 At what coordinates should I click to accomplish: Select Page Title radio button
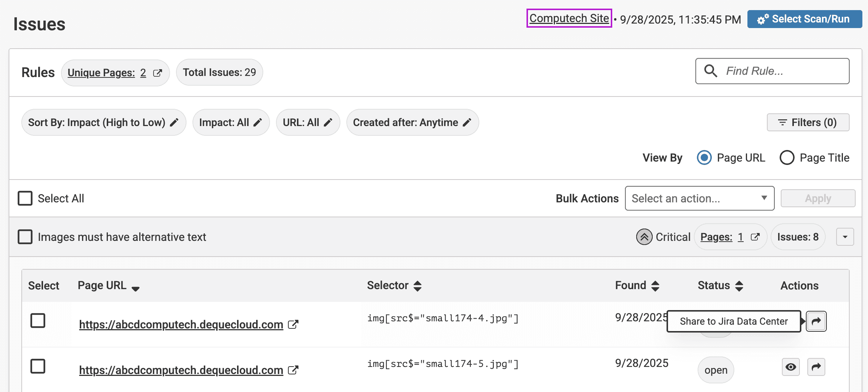(x=787, y=158)
